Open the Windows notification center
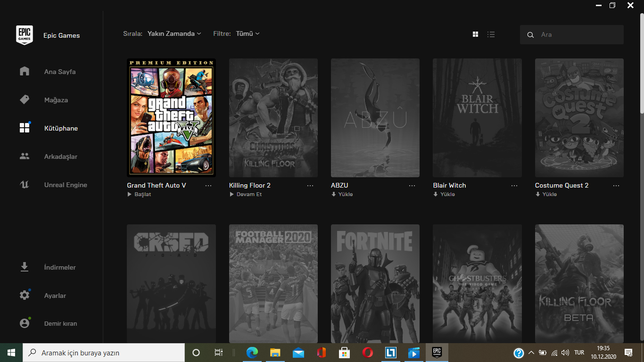This screenshot has width=644, height=362. 628,353
